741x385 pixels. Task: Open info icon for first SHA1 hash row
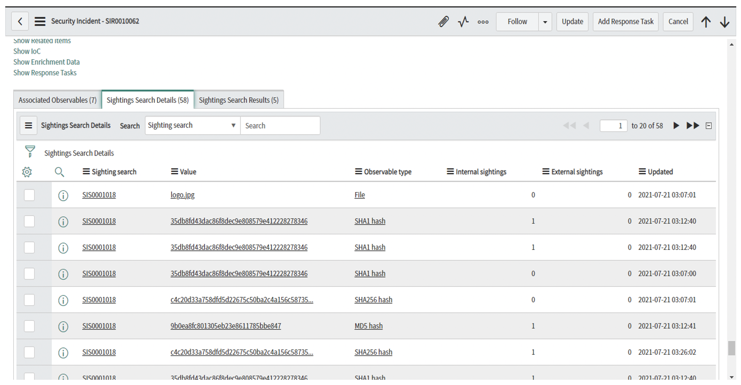[x=63, y=222]
